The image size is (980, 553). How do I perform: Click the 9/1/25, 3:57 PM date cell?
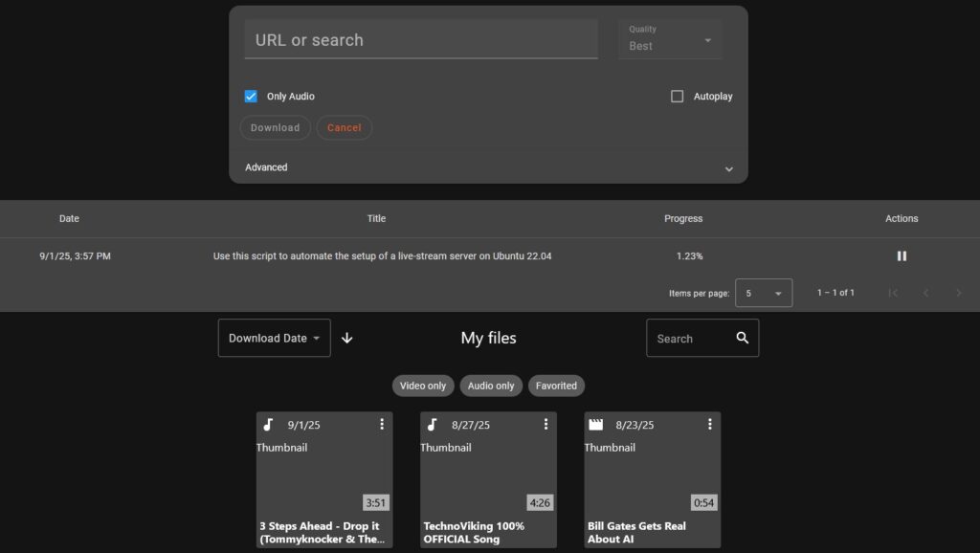coord(75,256)
